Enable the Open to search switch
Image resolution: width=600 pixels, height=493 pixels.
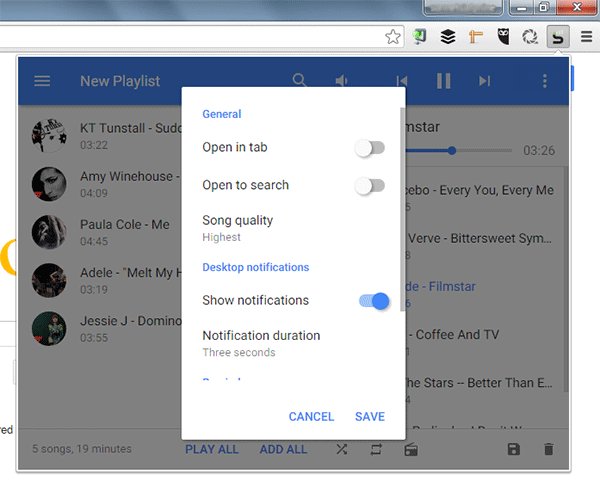370,186
